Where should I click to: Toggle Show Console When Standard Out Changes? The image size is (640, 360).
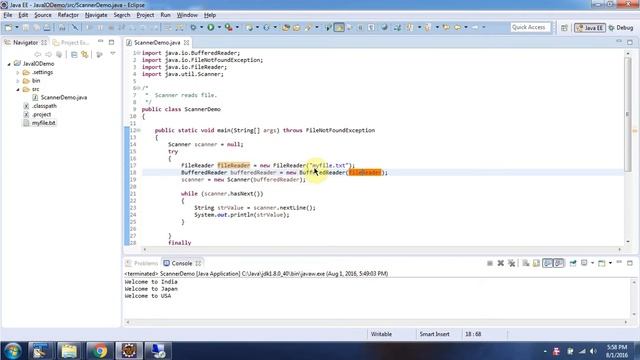[548, 263]
